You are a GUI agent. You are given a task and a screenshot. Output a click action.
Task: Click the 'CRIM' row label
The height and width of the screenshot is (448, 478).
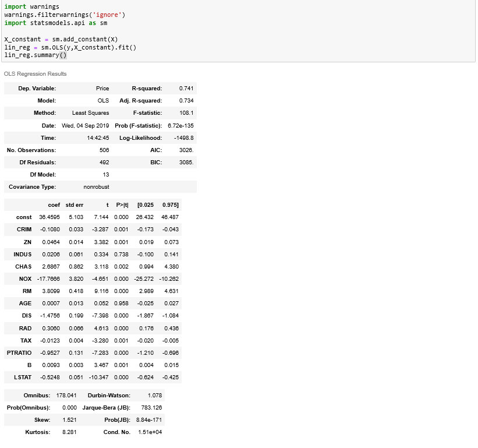[x=24, y=230]
